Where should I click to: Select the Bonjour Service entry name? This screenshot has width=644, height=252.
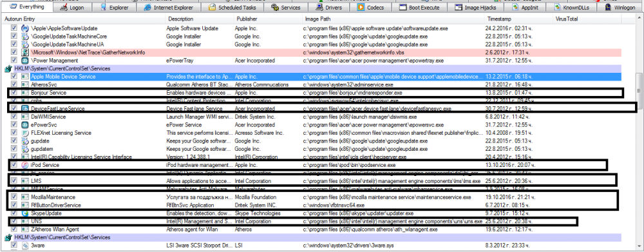click(x=48, y=93)
